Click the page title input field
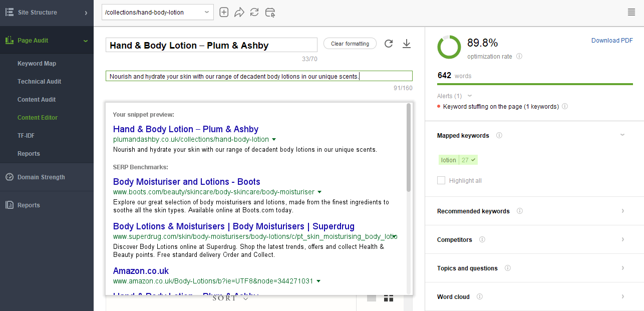The width and height of the screenshot is (644, 311). [x=211, y=45]
